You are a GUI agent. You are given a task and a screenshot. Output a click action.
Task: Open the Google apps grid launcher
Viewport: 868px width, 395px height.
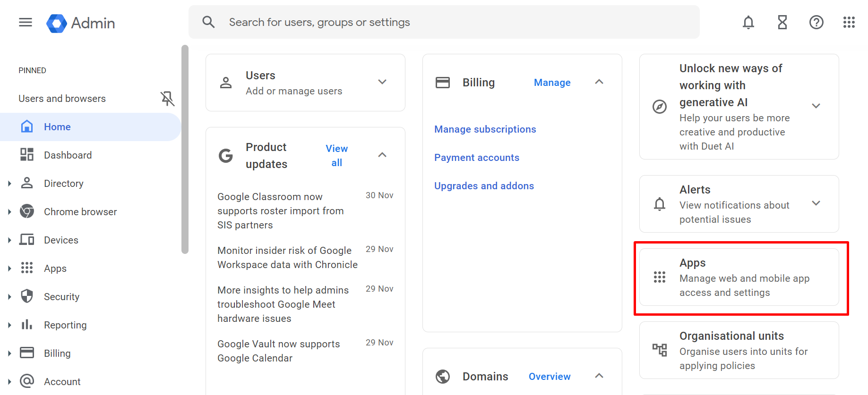(849, 22)
